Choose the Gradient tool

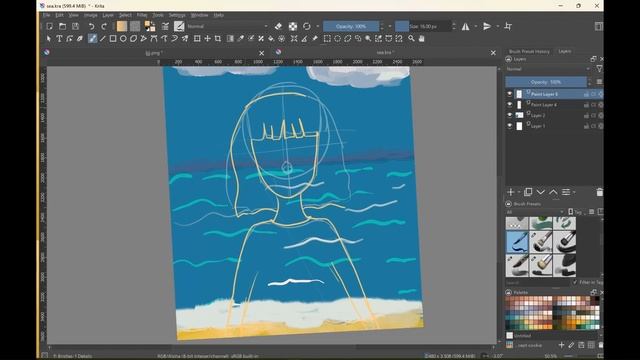[230, 38]
